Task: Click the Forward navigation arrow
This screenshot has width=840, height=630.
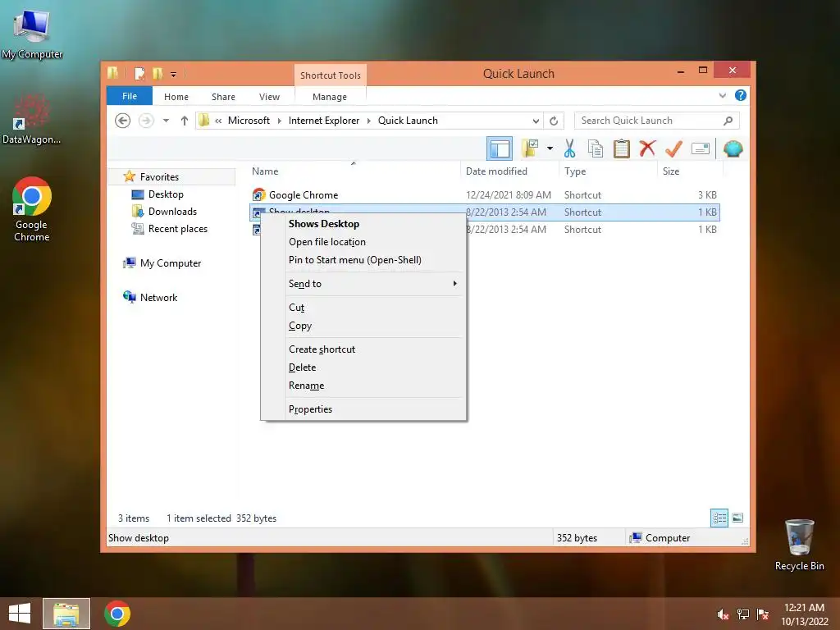Action: pyautogui.click(x=146, y=121)
